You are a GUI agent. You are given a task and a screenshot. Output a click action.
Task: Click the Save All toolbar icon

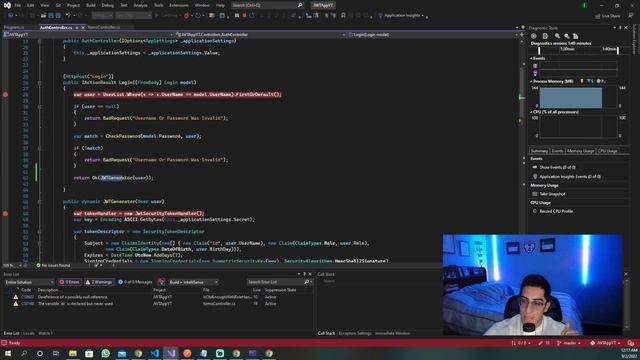pos(58,16)
